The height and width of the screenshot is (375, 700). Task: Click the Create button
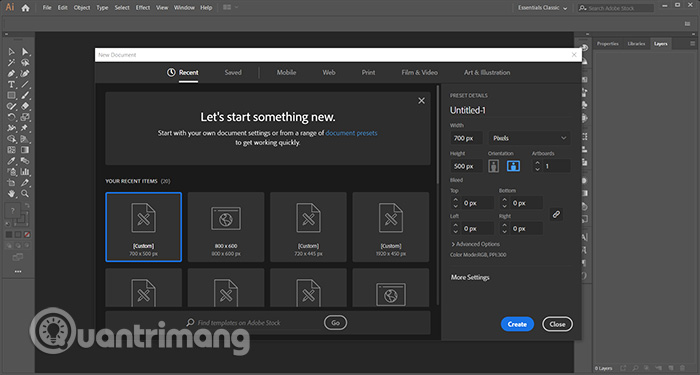pyautogui.click(x=517, y=324)
